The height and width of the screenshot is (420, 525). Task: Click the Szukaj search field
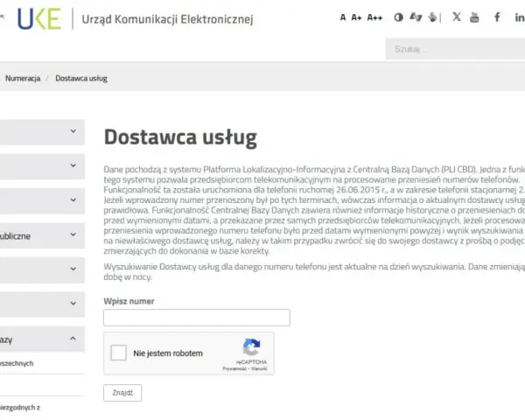[x=455, y=49]
